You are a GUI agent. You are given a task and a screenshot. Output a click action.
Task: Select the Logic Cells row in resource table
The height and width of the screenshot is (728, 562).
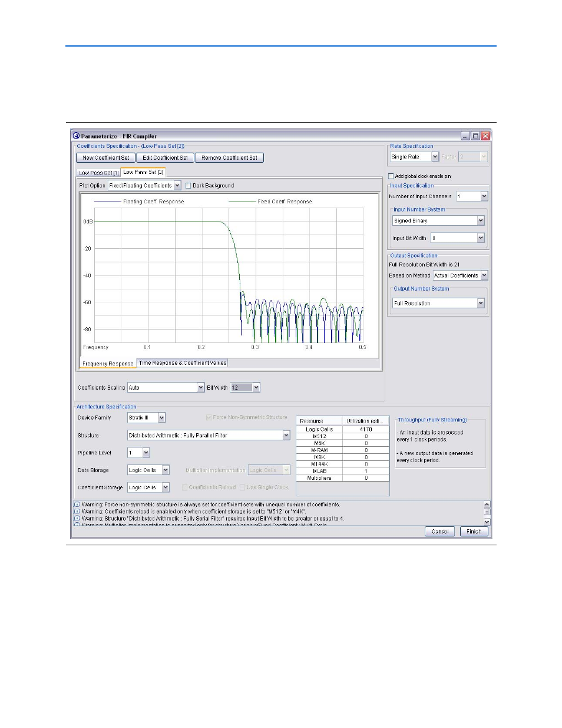[x=342, y=429]
